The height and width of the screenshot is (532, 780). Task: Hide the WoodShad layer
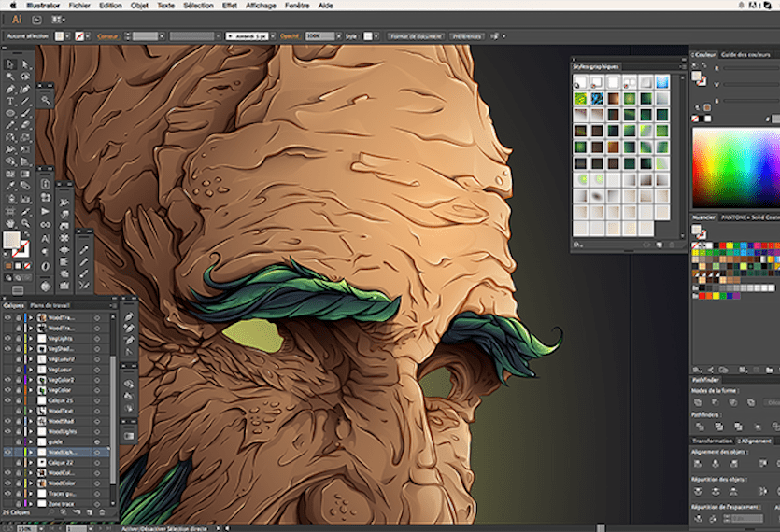[7, 421]
